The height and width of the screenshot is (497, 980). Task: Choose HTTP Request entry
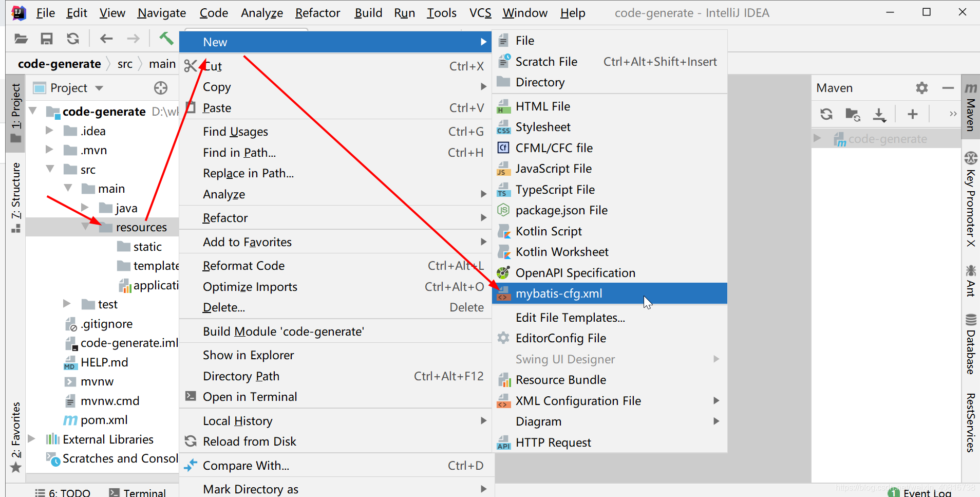coord(610,443)
